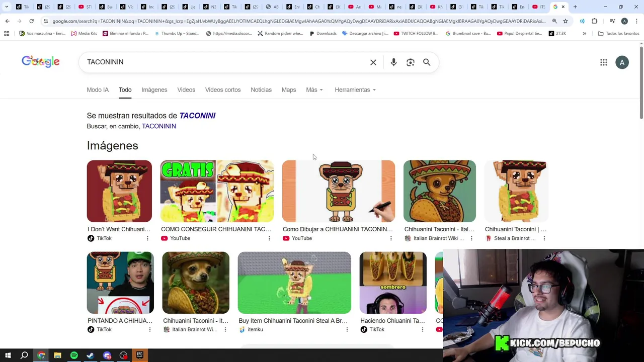Open the Google apps grid
The width and height of the screenshot is (644, 362).
604,62
